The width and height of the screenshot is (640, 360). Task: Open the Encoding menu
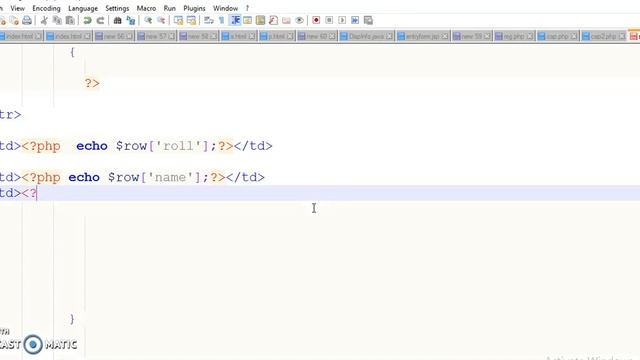[46, 8]
